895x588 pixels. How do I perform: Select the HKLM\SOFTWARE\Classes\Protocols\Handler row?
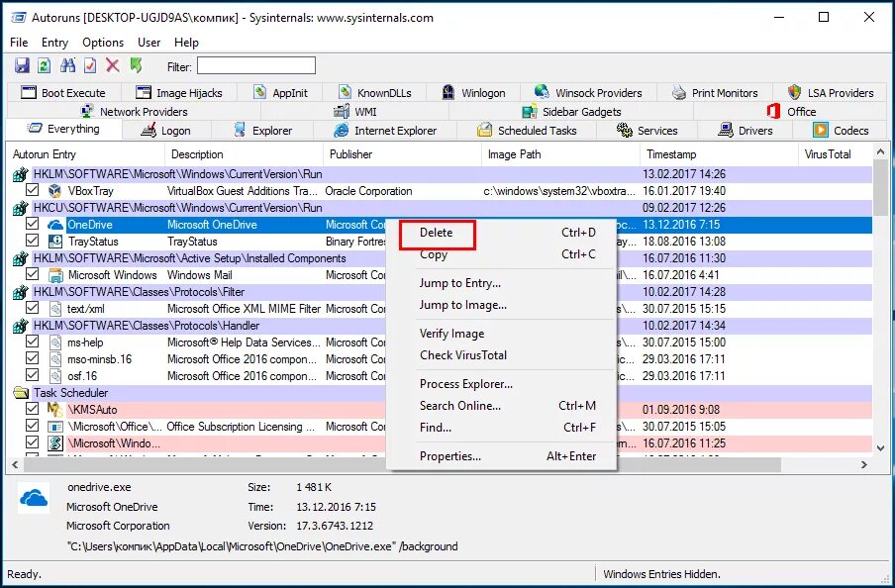click(x=442, y=326)
